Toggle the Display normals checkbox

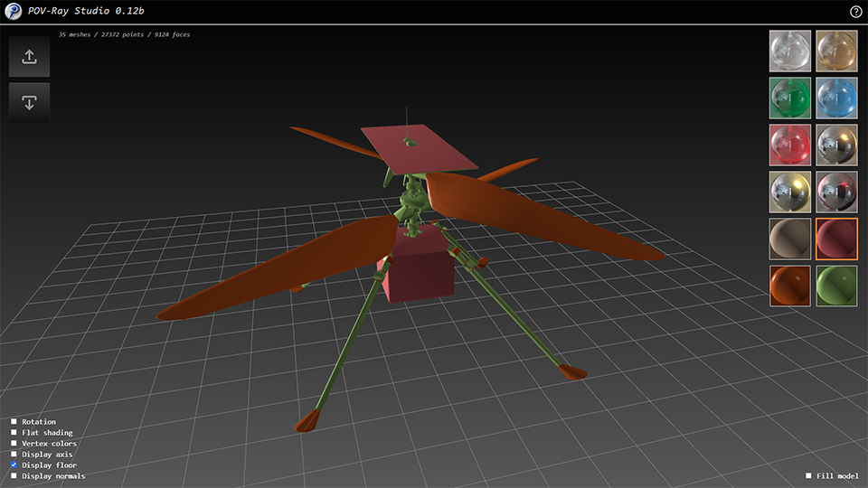tap(14, 476)
